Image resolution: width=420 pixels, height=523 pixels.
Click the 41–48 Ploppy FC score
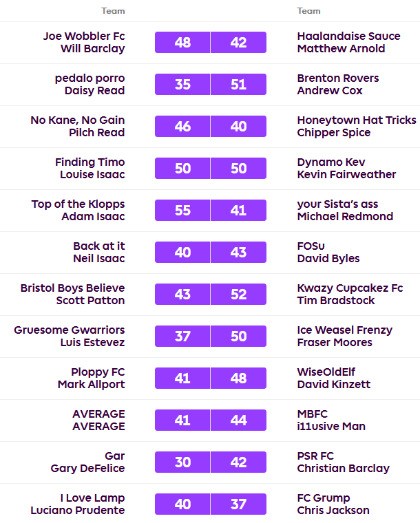click(x=210, y=378)
